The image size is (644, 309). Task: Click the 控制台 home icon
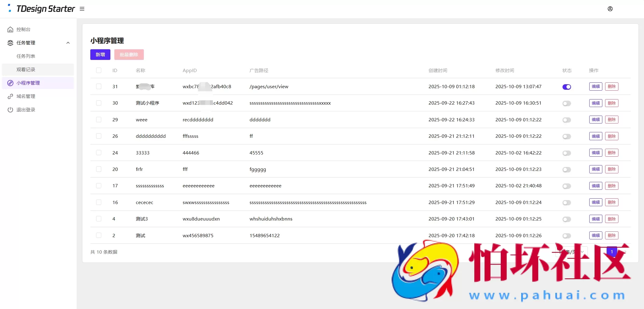(x=10, y=30)
